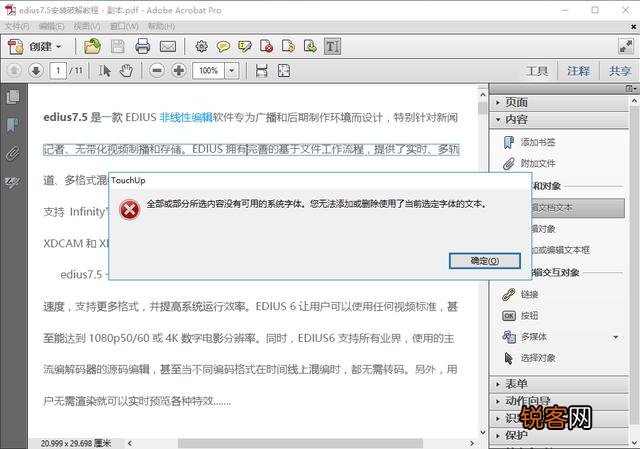Click 选择对象 select object tool

pyautogui.click(x=529, y=358)
